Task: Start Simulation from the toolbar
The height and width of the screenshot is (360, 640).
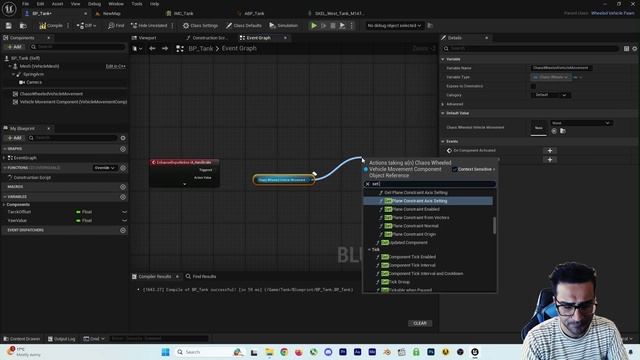Action: point(284,26)
